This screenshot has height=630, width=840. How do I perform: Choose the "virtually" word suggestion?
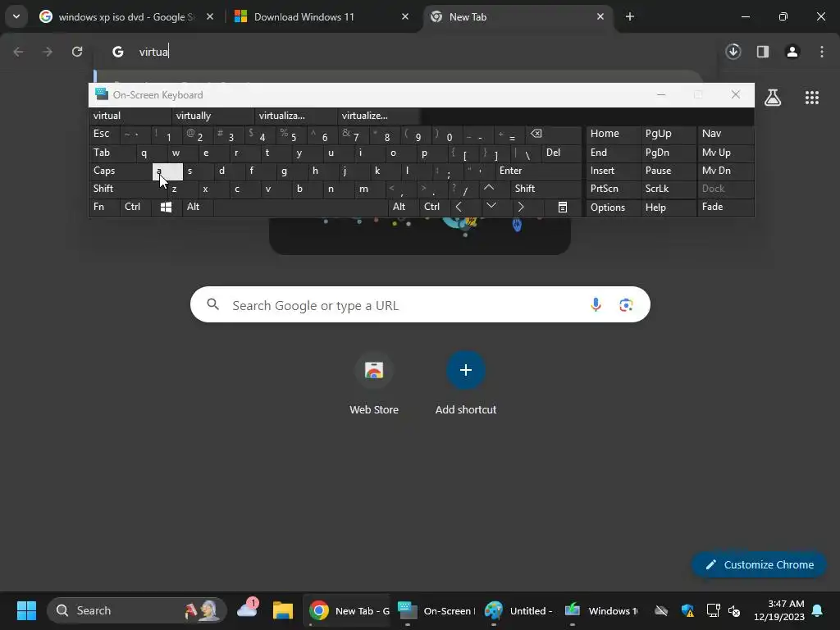pyautogui.click(x=212, y=116)
